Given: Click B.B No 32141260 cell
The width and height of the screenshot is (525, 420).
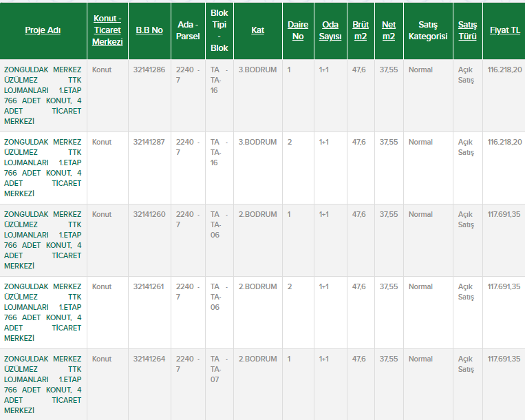Looking at the screenshot, I should (149, 214).
